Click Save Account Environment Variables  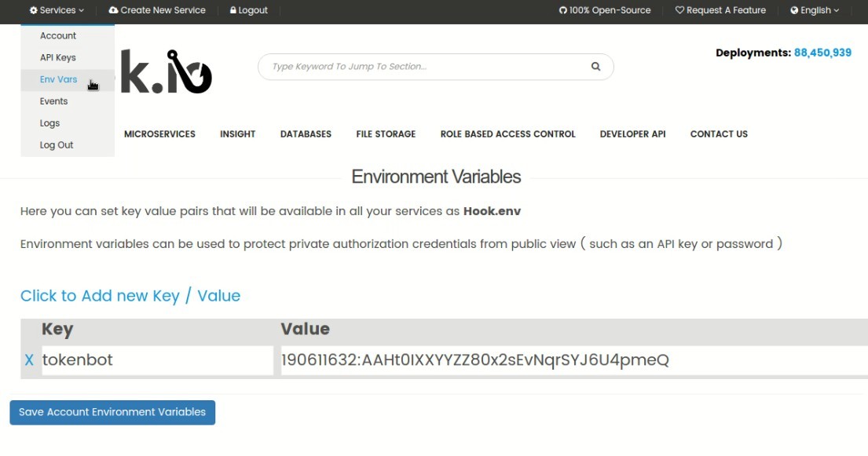pos(112,411)
